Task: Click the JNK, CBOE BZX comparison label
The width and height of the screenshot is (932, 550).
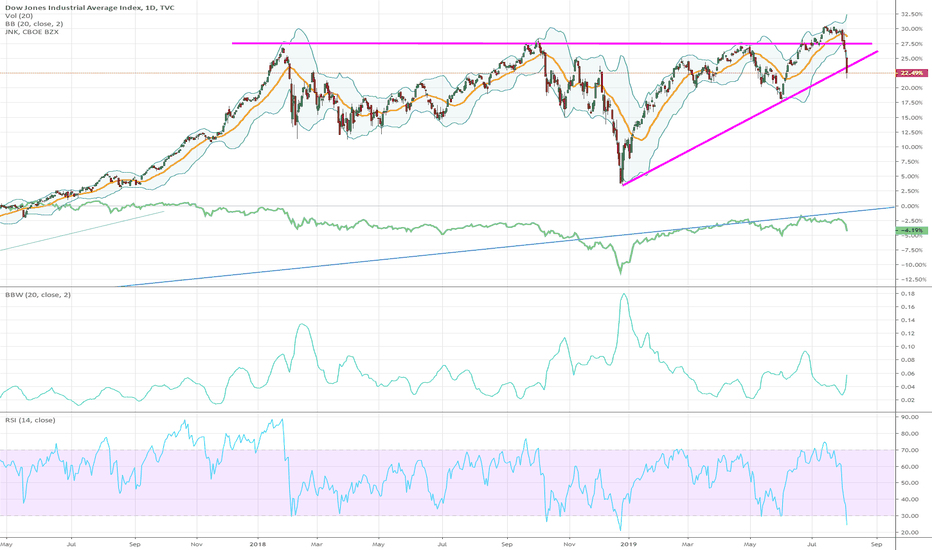Action: (x=32, y=32)
